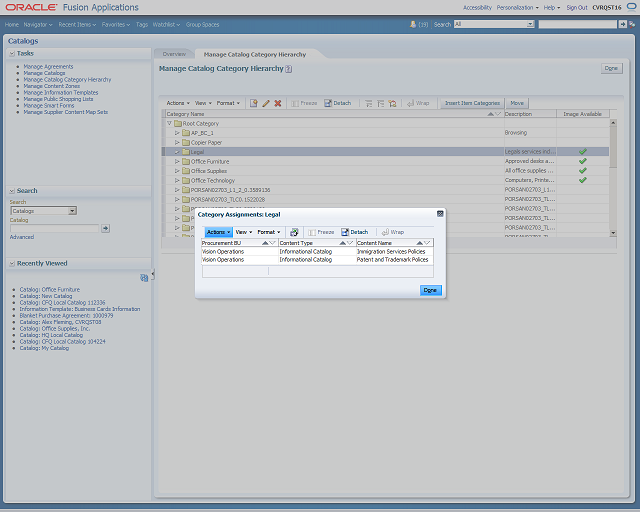Expand the Office Technology category node

click(x=177, y=180)
